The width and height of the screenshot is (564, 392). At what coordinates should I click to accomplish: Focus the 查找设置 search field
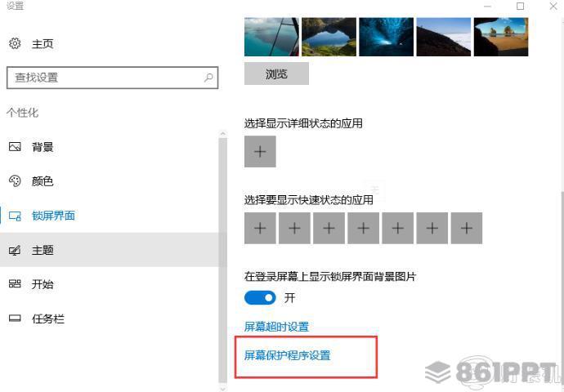[112, 78]
